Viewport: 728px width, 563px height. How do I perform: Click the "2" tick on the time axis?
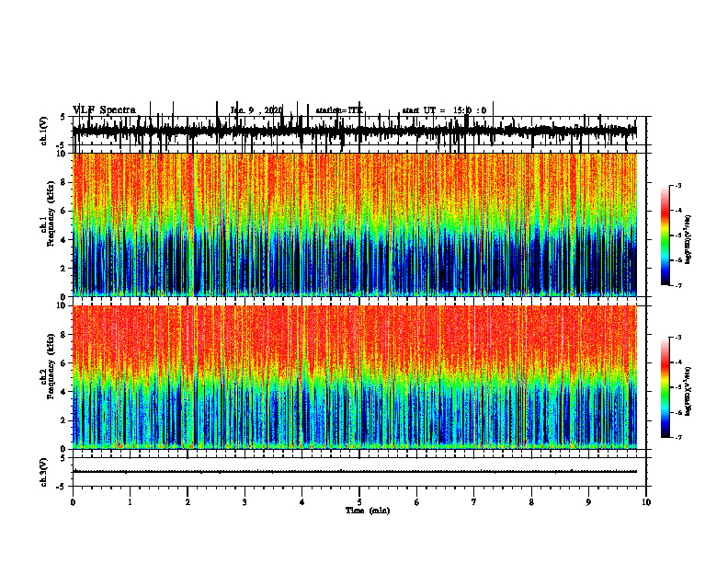click(x=188, y=502)
